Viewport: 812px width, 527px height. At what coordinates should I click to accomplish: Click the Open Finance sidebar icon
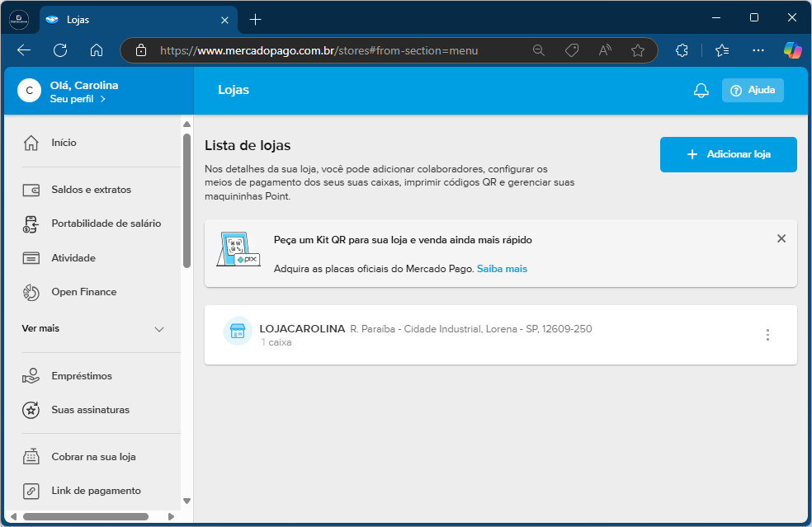coord(31,292)
